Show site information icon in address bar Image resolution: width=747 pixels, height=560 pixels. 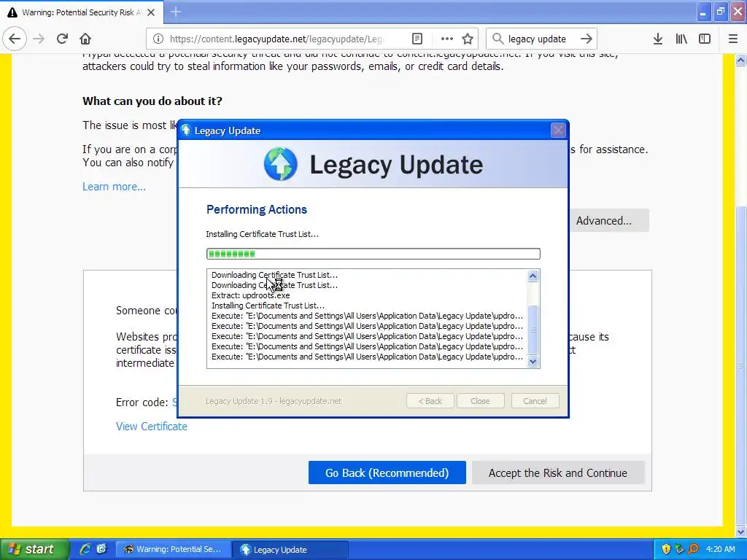[158, 39]
